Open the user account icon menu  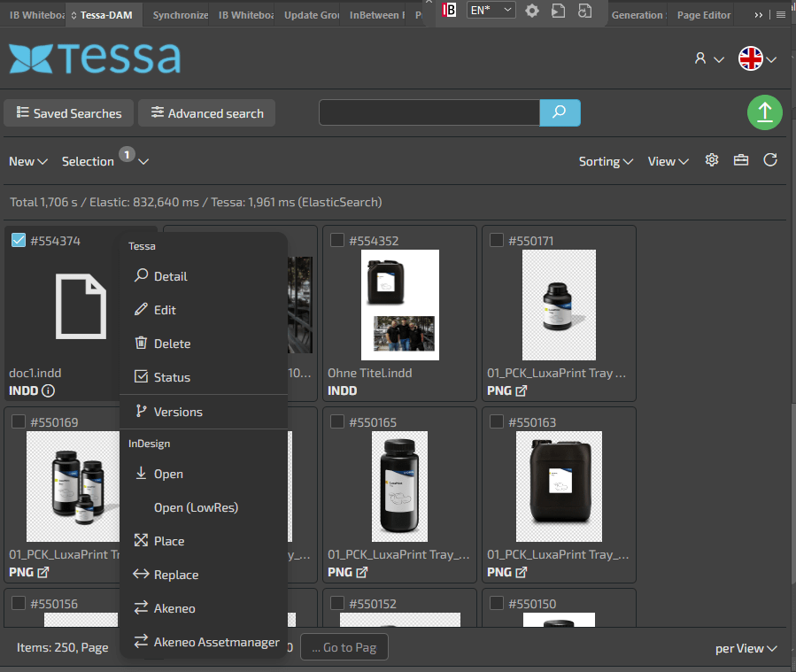700,58
